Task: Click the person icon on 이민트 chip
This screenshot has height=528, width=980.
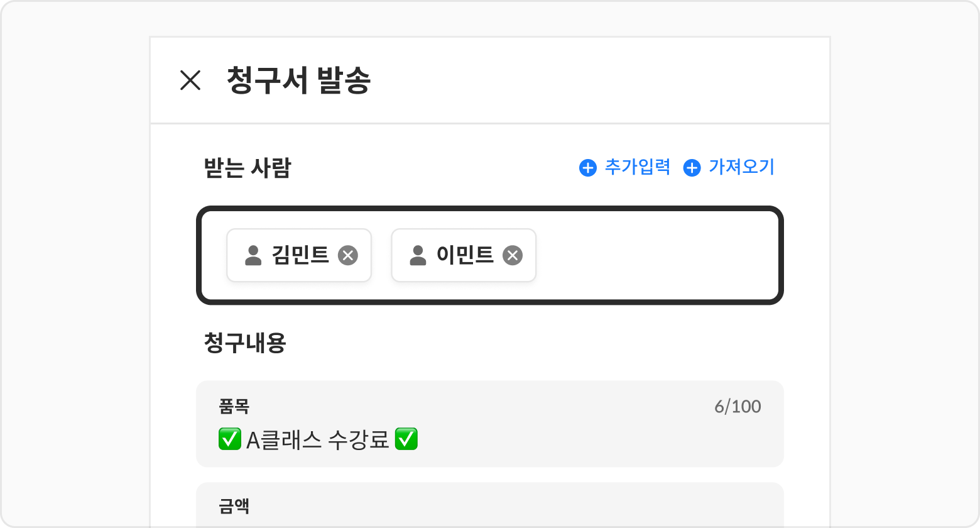Action: [418, 255]
